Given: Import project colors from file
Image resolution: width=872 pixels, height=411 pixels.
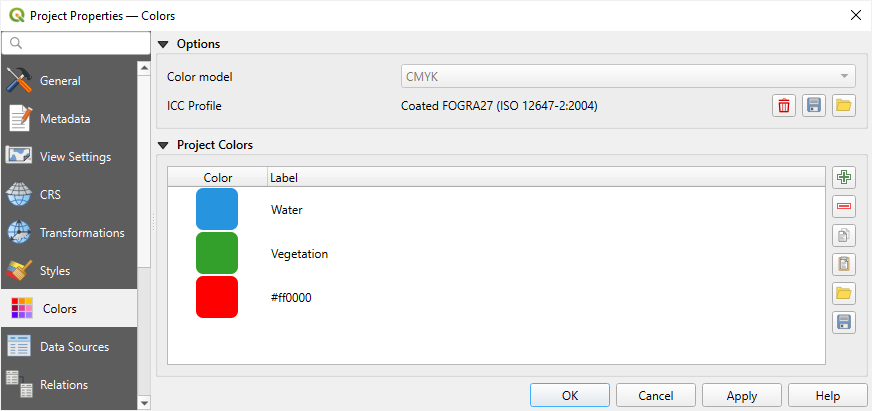Looking at the screenshot, I should (844, 294).
